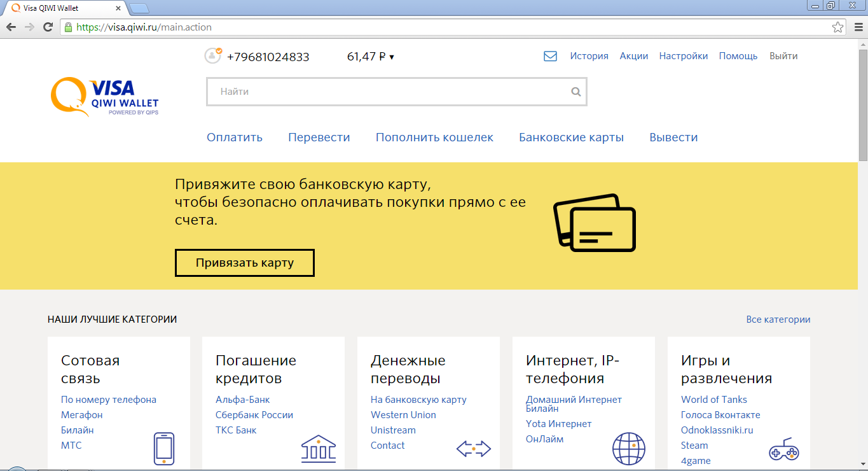Open the Помощь link
This screenshot has width=868, height=471.
click(x=738, y=56)
